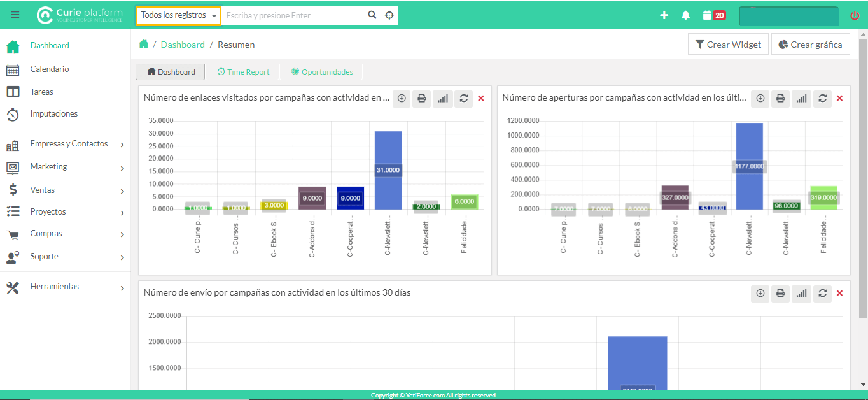Remove the 'aperturas' widget with red X

point(840,98)
